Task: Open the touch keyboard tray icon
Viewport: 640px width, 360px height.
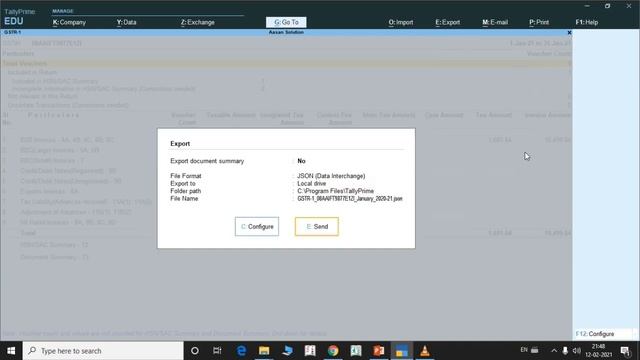Action: pos(535,350)
